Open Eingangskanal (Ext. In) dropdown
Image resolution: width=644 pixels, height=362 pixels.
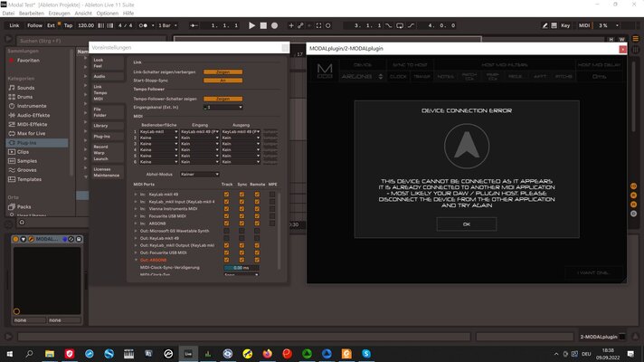(x=223, y=108)
